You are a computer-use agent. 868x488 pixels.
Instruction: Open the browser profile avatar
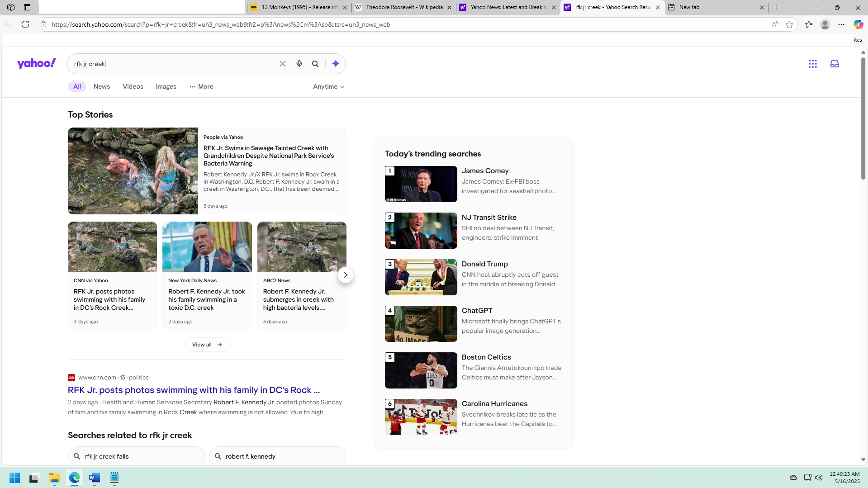pyautogui.click(x=825, y=24)
